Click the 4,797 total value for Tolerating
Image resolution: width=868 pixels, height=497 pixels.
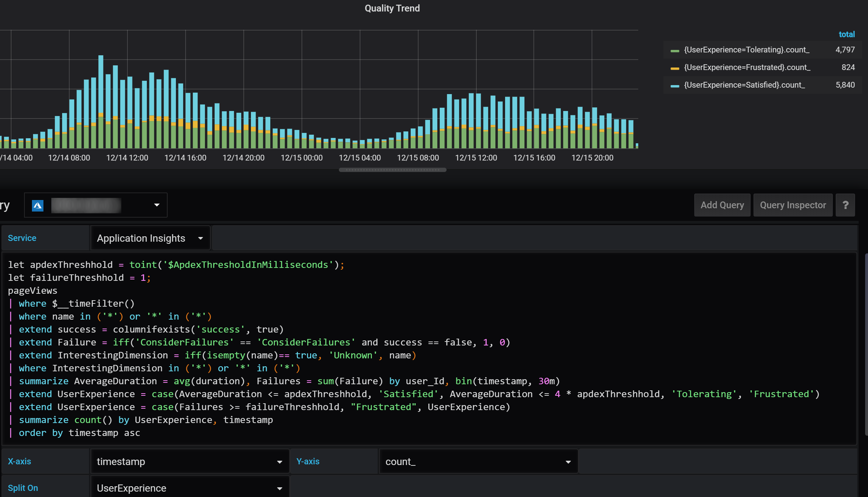coord(845,50)
